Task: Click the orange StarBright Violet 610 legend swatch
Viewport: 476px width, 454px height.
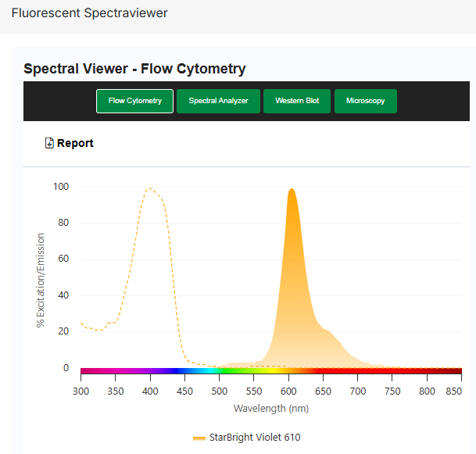Action: (199, 438)
